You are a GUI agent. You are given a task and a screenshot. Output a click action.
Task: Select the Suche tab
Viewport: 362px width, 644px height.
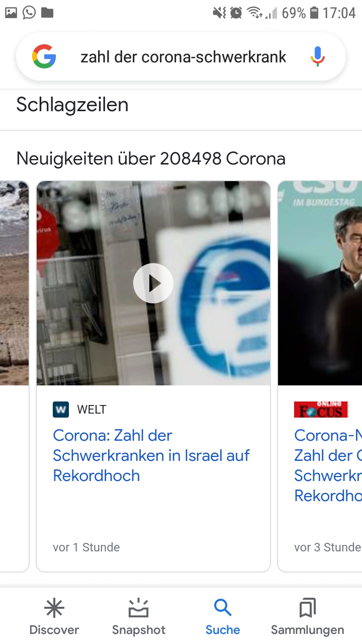pos(223,616)
